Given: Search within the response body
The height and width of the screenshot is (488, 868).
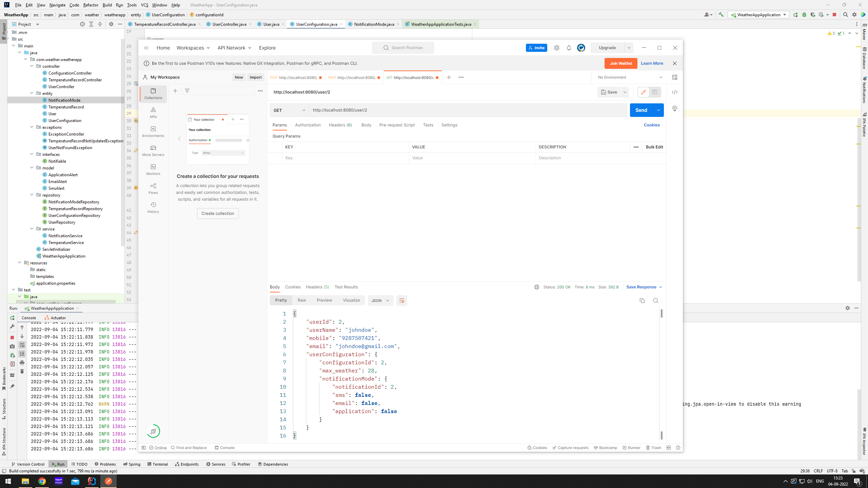Looking at the screenshot, I should pyautogui.click(x=655, y=301).
